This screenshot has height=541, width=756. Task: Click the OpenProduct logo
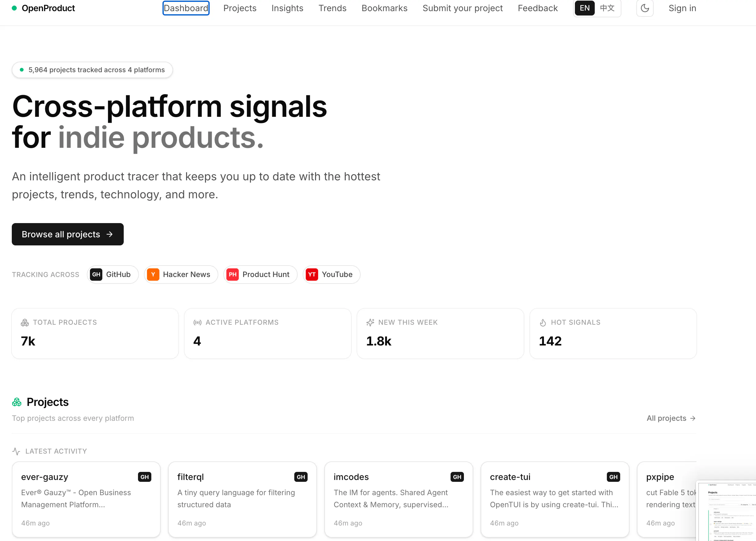[x=43, y=8]
